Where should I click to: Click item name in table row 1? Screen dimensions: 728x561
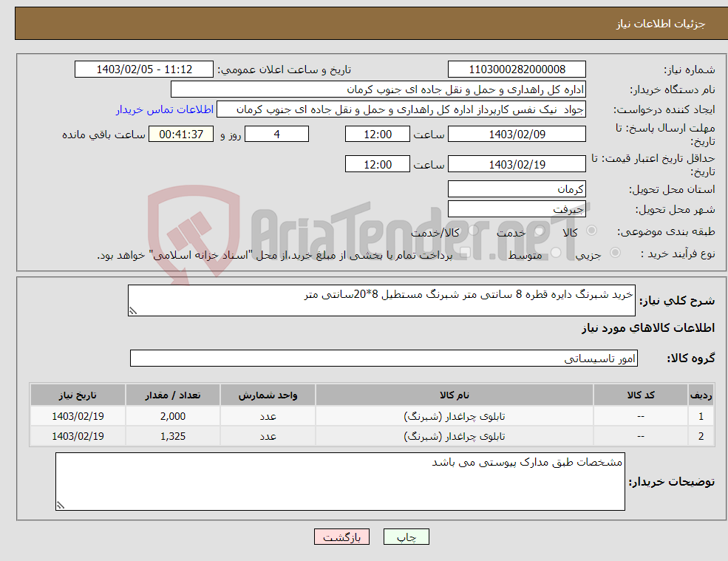[455, 416]
